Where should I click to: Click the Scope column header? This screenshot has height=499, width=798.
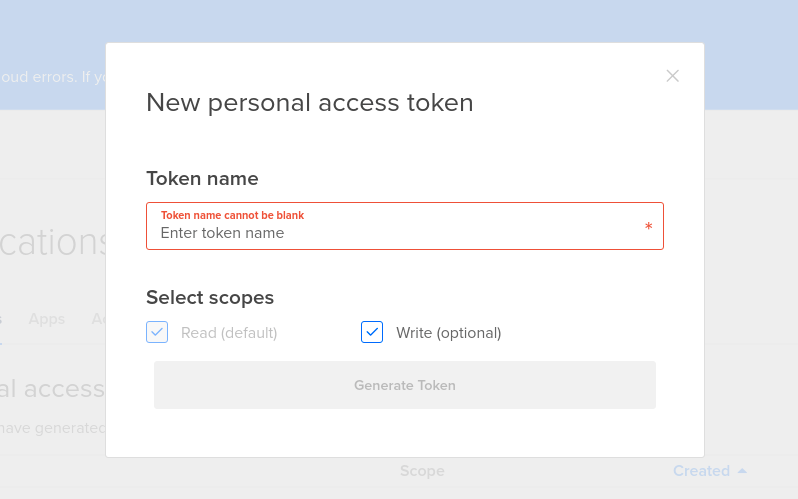pos(422,471)
